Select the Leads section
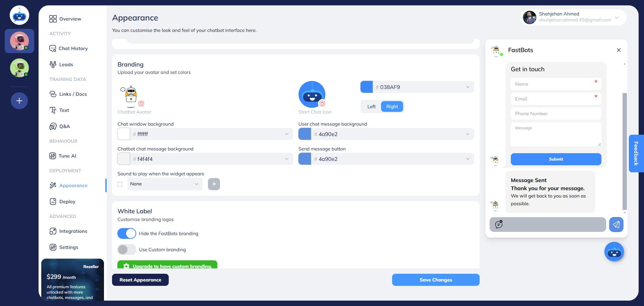Image resolution: width=644 pixels, height=306 pixels. [x=66, y=64]
